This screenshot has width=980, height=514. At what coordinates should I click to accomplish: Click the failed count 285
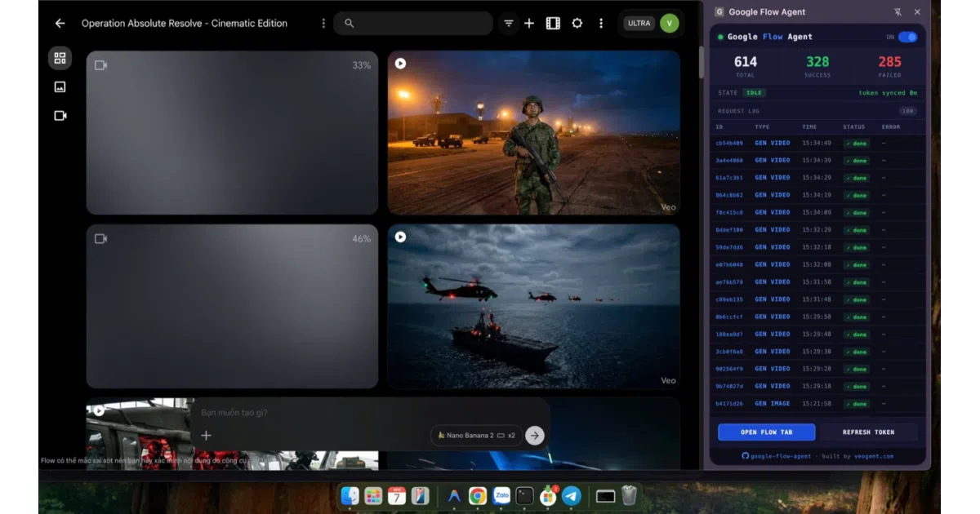click(x=889, y=62)
